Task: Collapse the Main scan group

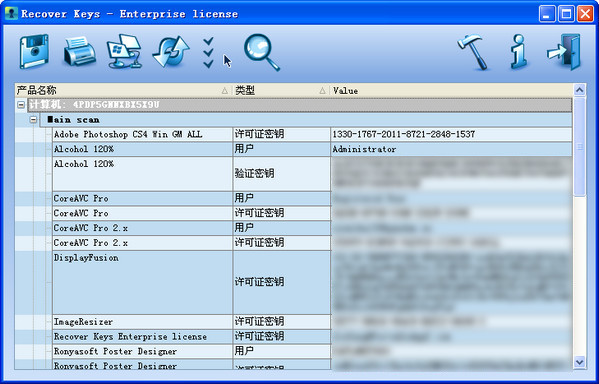Action: coord(34,120)
